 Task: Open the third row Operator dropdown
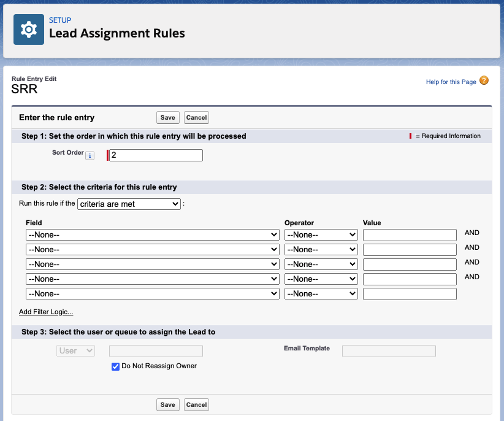click(321, 265)
